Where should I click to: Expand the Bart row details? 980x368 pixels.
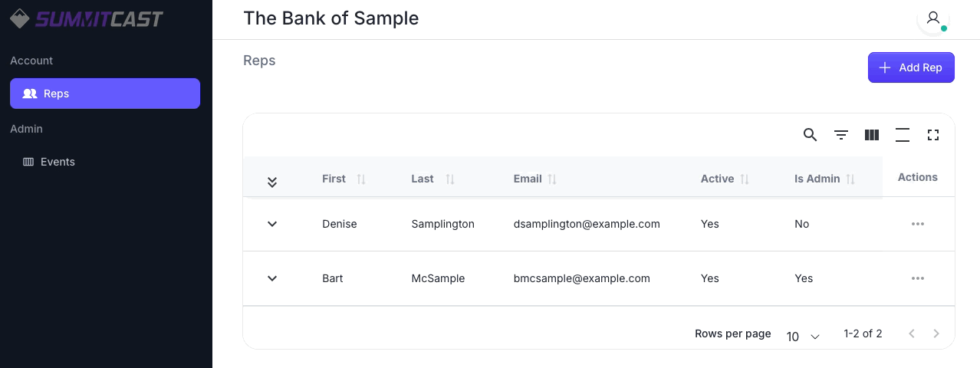[x=272, y=278]
